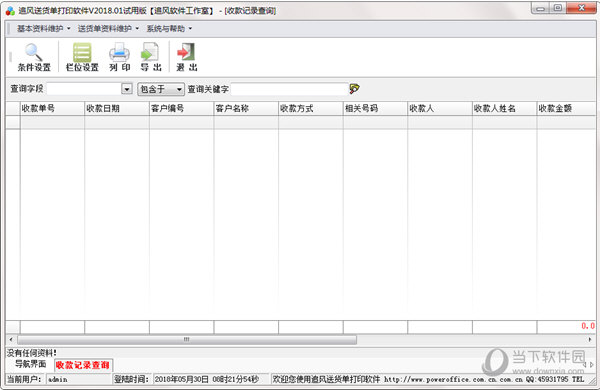Click the 0.0 total amount cell

566,326
